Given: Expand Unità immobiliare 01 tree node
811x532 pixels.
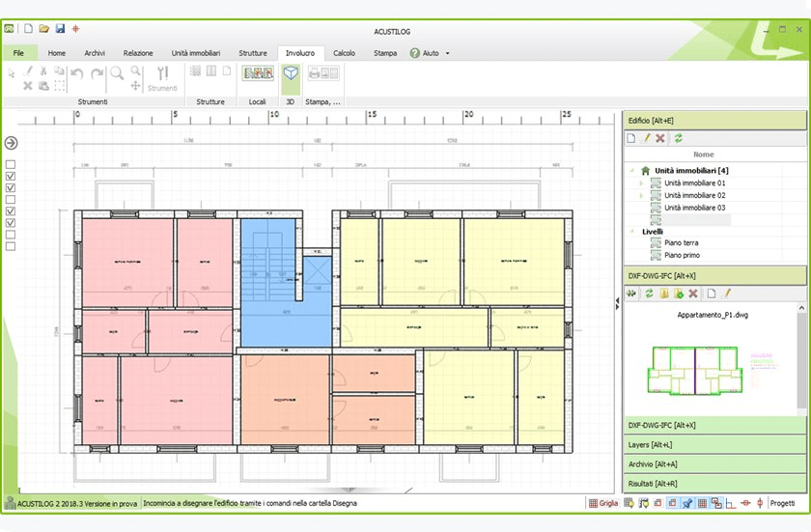Looking at the screenshot, I should 640,183.
